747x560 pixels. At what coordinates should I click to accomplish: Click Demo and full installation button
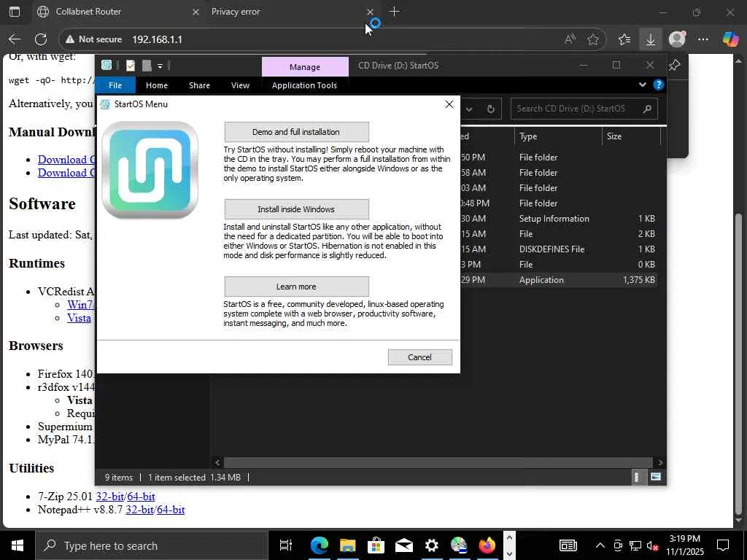coord(296,132)
